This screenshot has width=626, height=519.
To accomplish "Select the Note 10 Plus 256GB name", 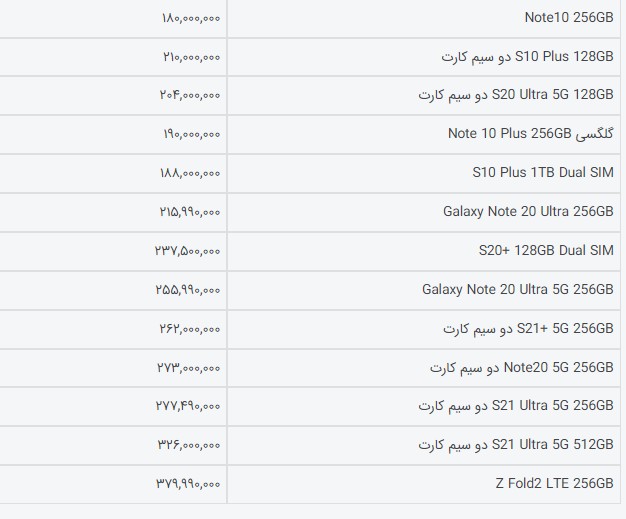I will [x=530, y=134].
